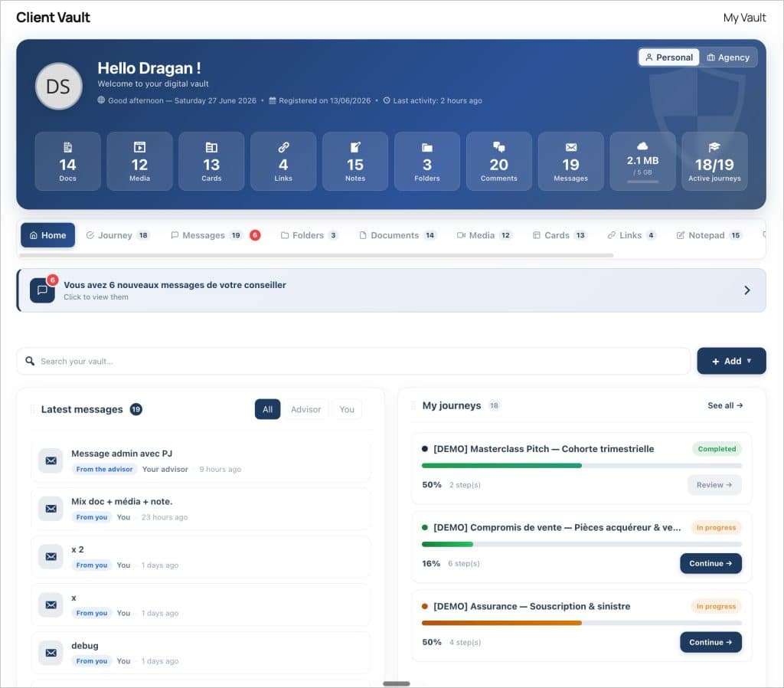Click the drag handle beside My journeys

pyautogui.click(x=413, y=405)
